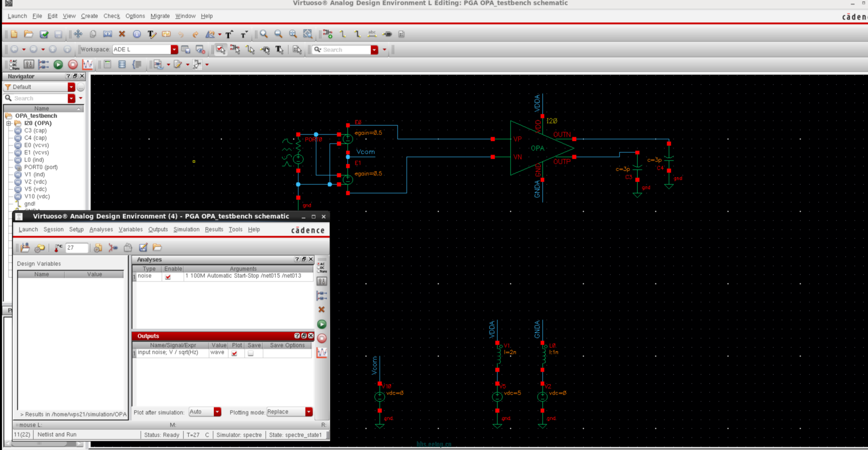Toggle the Save checkbox for input noise
868x450 pixels.
point(251,353)
